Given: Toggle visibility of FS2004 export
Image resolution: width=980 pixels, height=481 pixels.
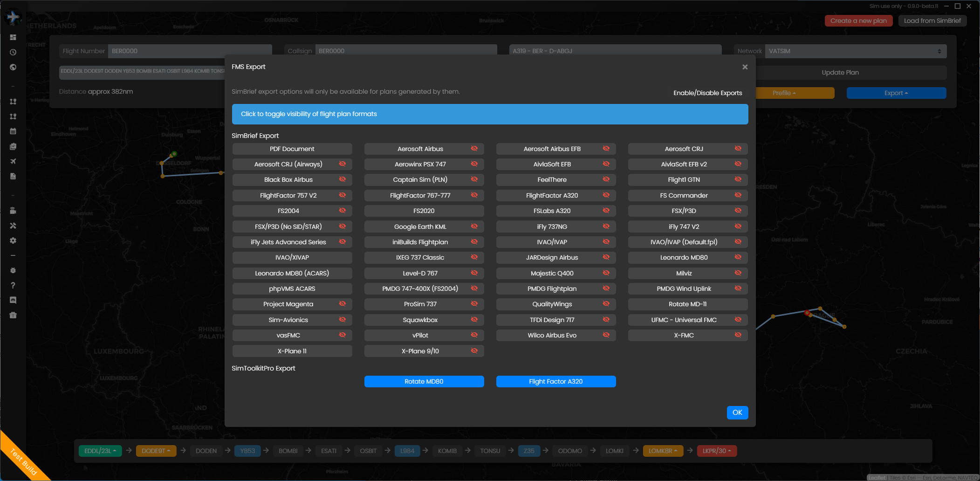Looking at the screenshot, I should tap(343, 211).
